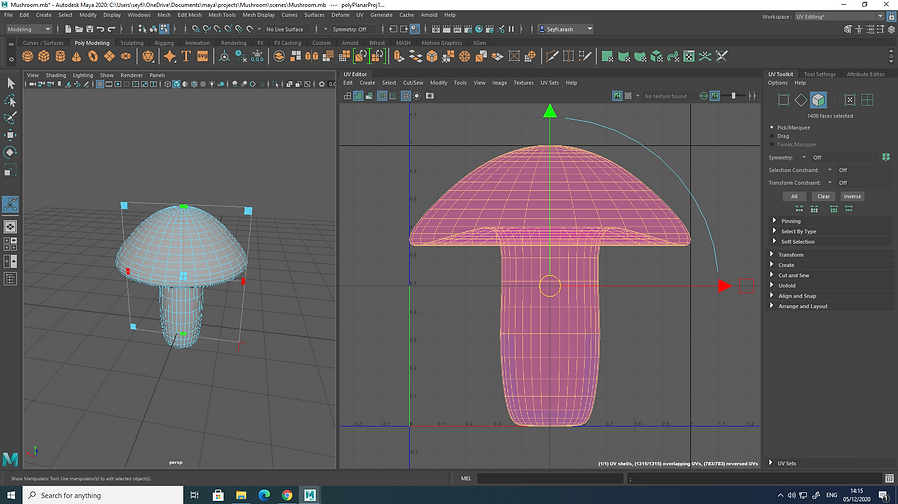Create a polygon cube from the shelf
Viewport: 898px width, 504px height.
pyautogui.click(x=44, y=56)
